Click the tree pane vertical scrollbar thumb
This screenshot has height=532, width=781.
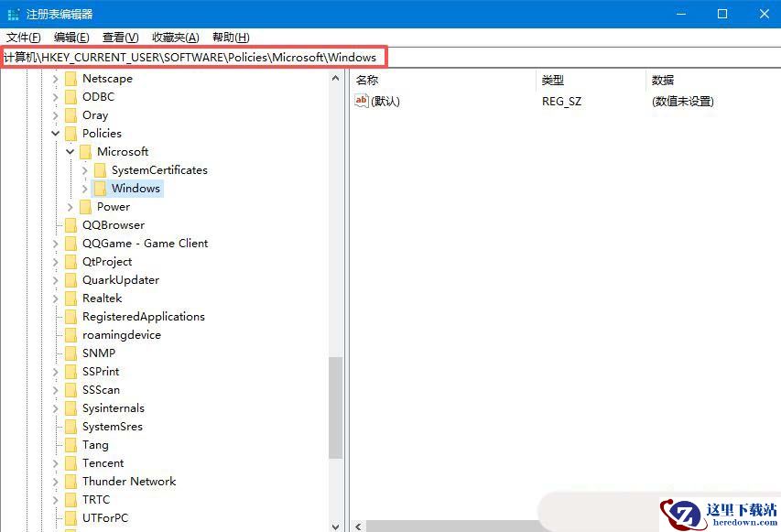335,407
